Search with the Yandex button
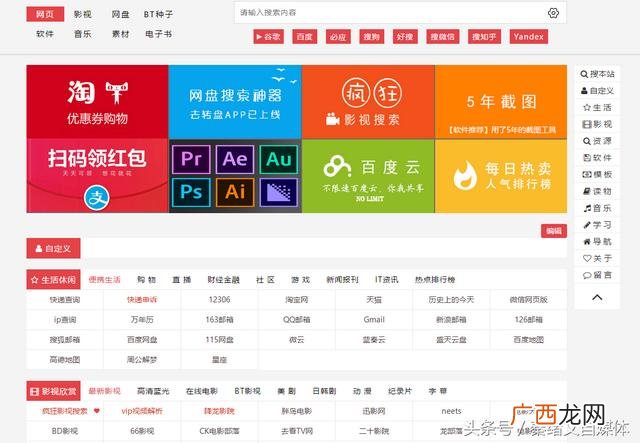The height and width of the screenshot is (443, 640). [x=529, y=37]
